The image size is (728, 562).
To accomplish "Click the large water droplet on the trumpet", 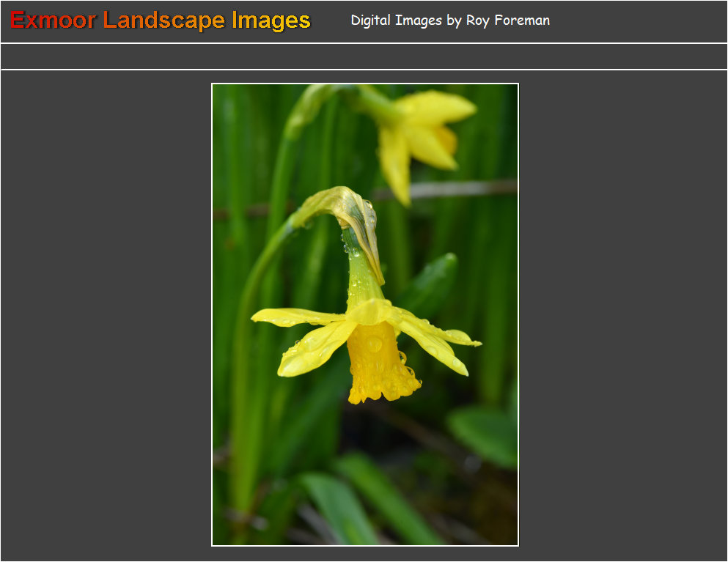I will [x=375, y=344].
